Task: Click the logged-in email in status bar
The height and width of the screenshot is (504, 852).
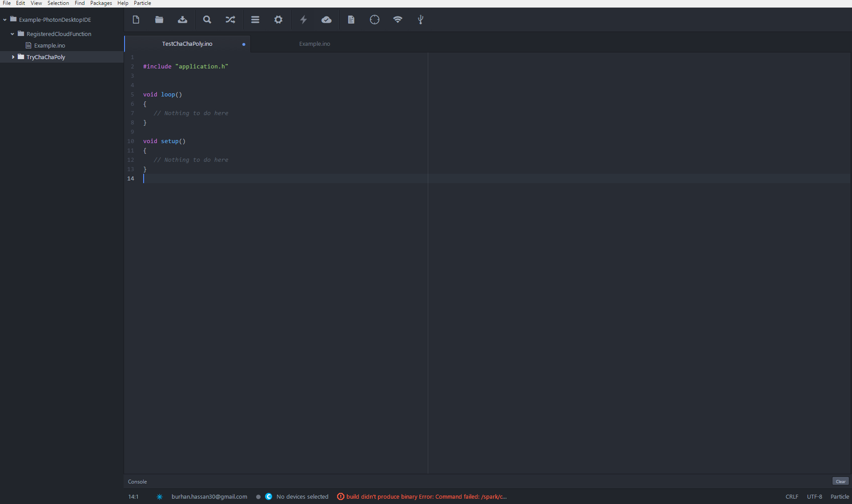Action: tap(209, 497)
